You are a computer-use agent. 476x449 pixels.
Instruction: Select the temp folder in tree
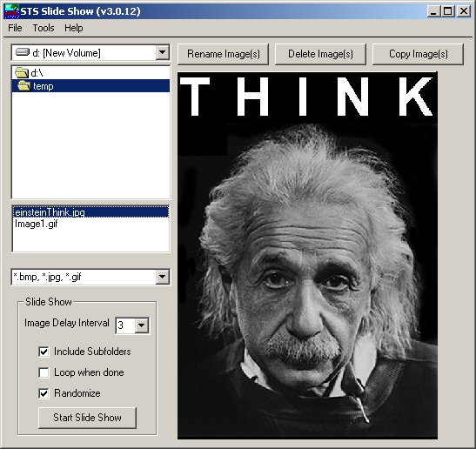[x=91, y=86]
